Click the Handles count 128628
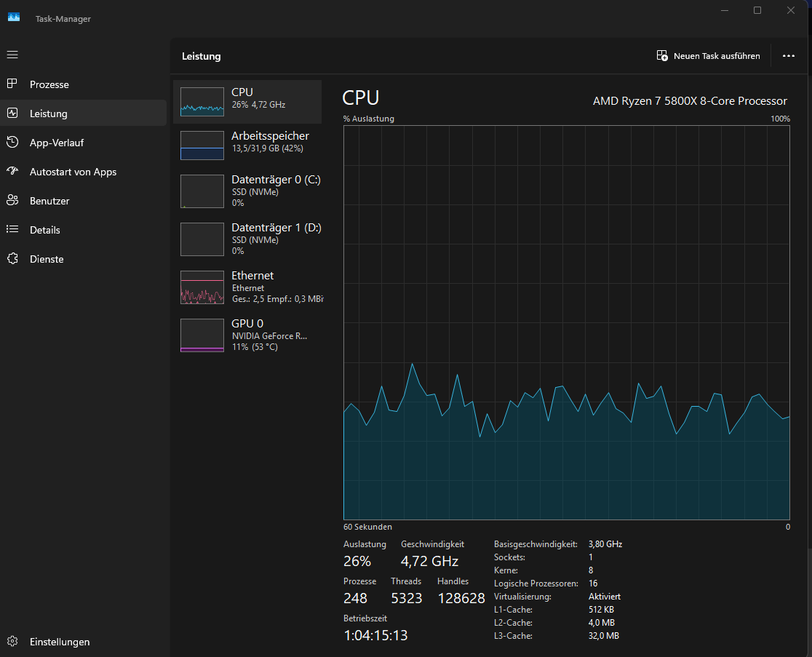 pos(461,599)
